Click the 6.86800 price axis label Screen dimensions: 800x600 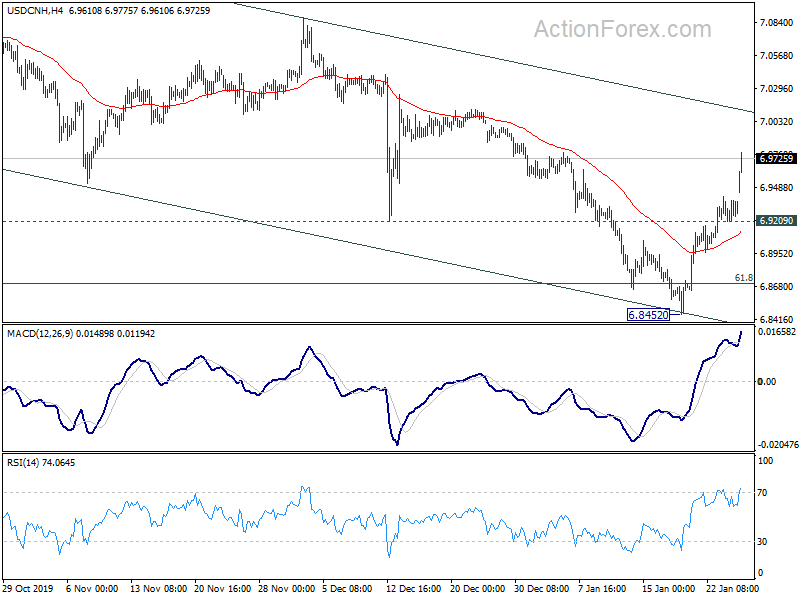pos(777,287)
